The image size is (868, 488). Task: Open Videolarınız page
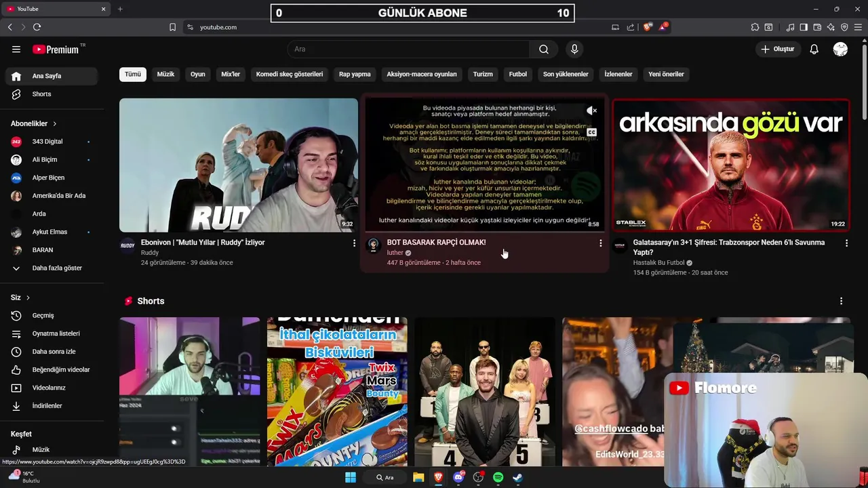pyautogui.click(x=51, y=388)
